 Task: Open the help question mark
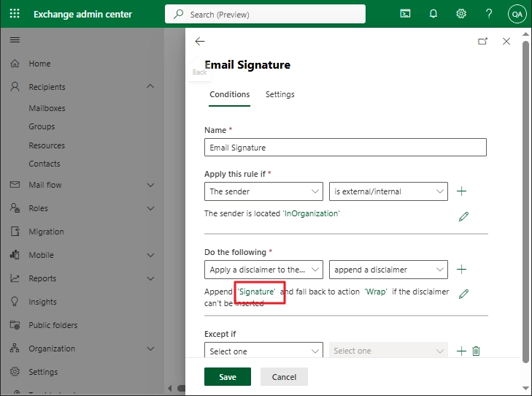click(489, 14)
